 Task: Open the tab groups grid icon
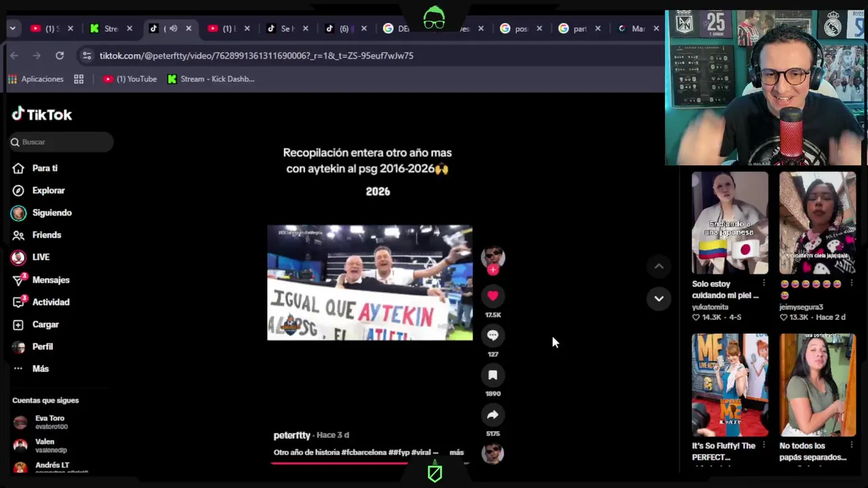(x=79, y=79)
